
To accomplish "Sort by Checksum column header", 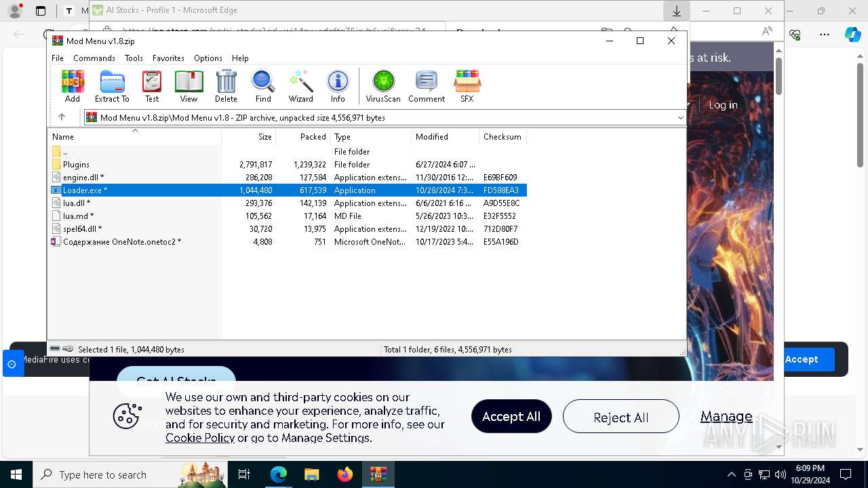I will (502, 137).
